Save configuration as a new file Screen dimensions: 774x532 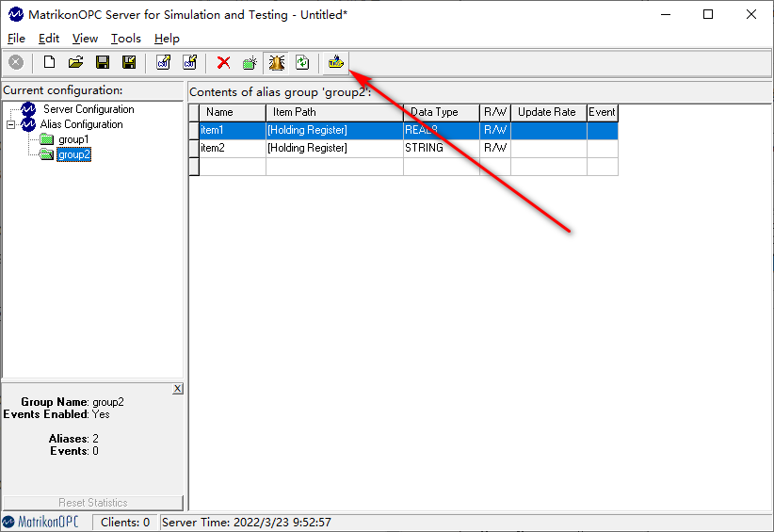pos(129,63)
